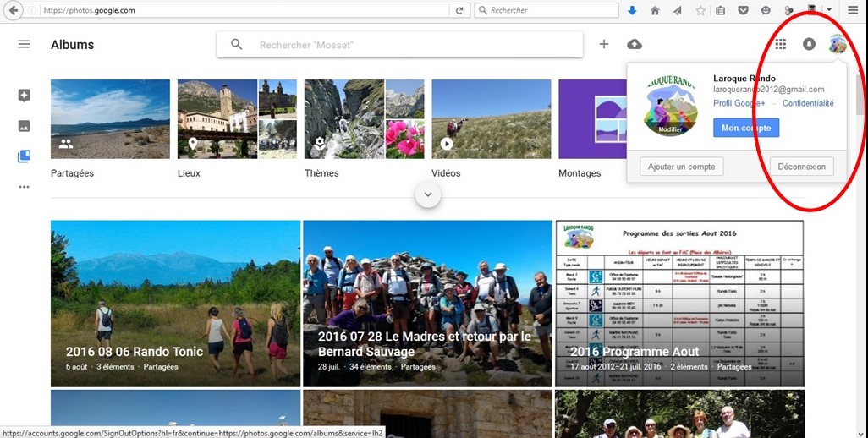This screenshot has width=868, height=438.
Task: Select the Albums icon in sidebar
Action: point(24,156)
